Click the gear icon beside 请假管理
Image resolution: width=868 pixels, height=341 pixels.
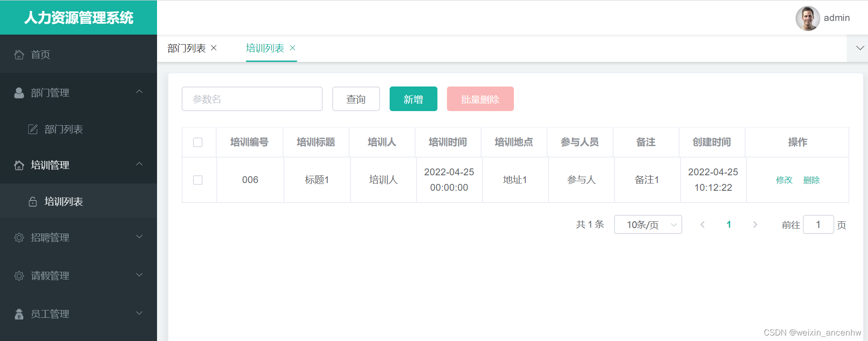pos(19,276)
